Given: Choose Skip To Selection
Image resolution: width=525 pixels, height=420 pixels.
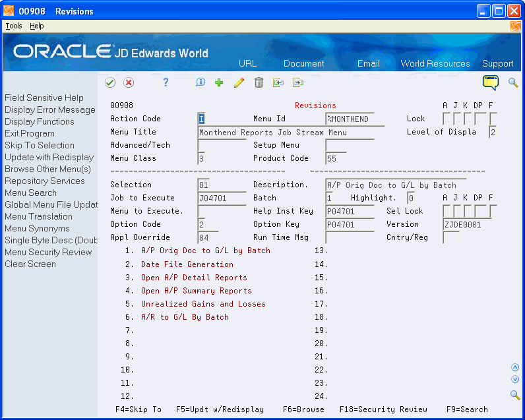Looking at the screenshot, I should tap(40, 145).
